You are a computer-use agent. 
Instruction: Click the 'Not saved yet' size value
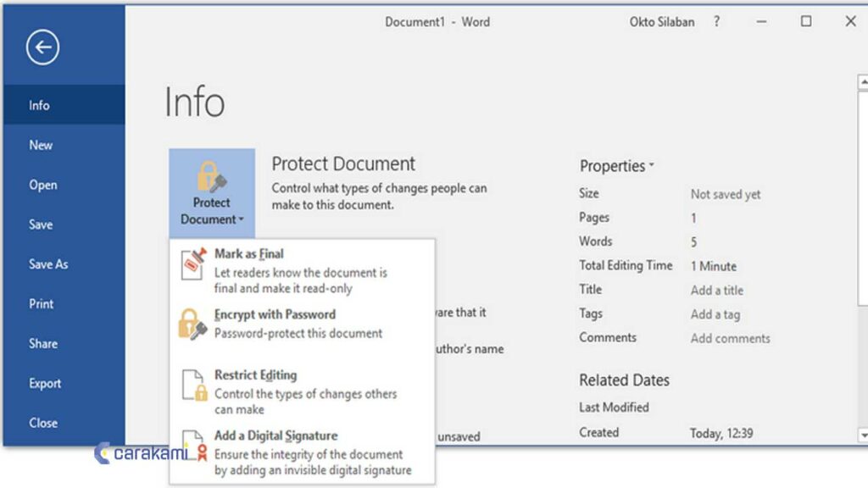(726, 194)
